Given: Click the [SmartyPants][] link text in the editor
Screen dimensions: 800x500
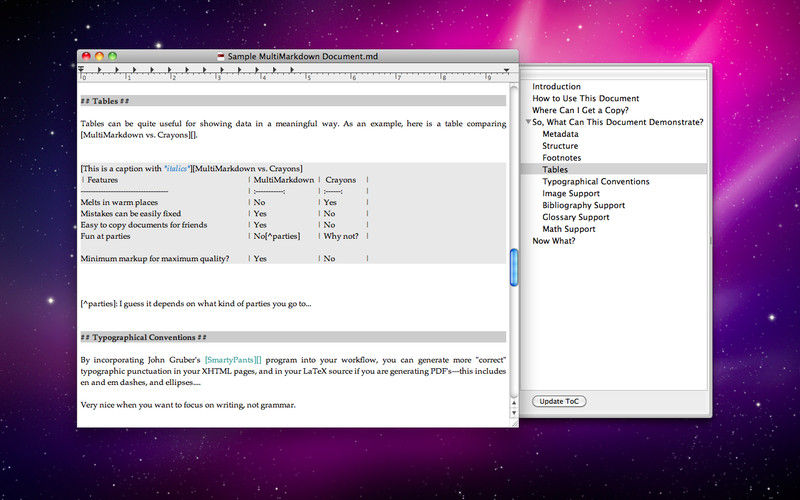Looking at the screenshot, I should tap(232, 358).
